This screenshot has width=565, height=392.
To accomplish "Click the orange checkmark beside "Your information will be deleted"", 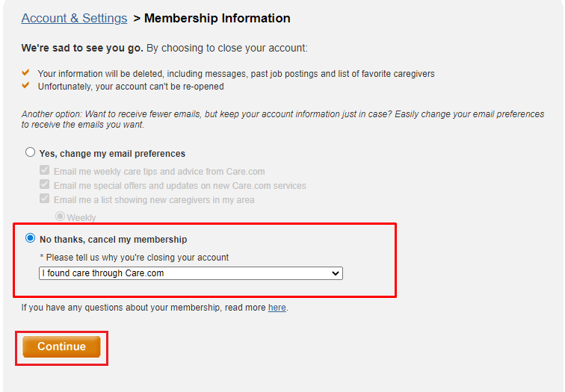I will tap(25, 72).
